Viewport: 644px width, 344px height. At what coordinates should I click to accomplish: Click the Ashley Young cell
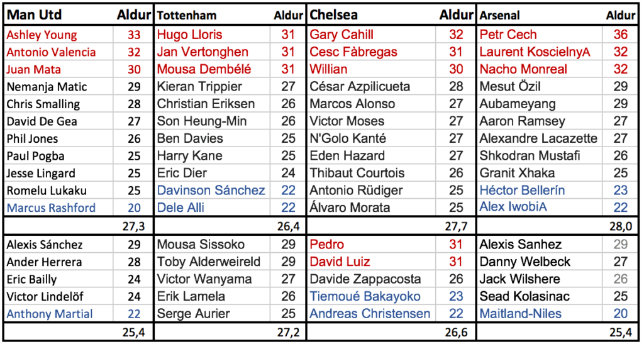point(58,35)
